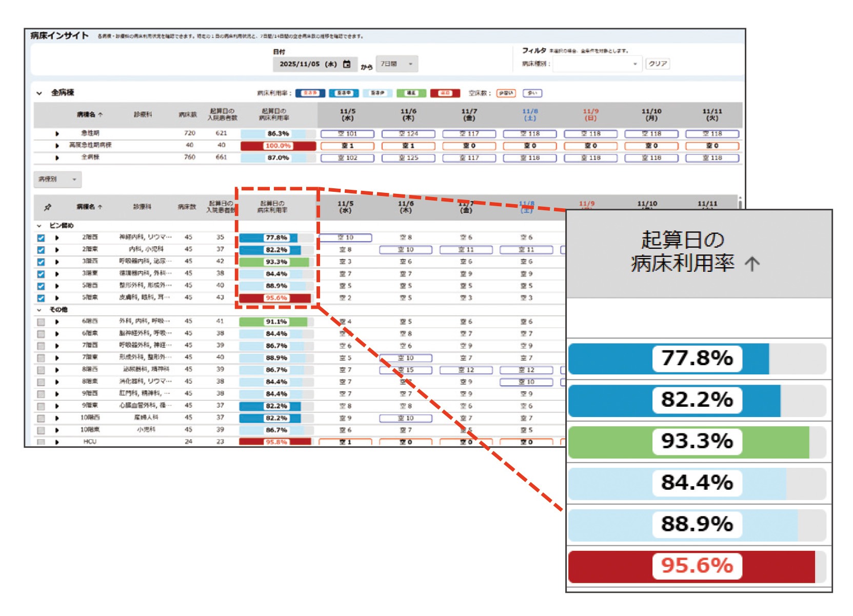Click the 多い vacancy legend badge

532,93
